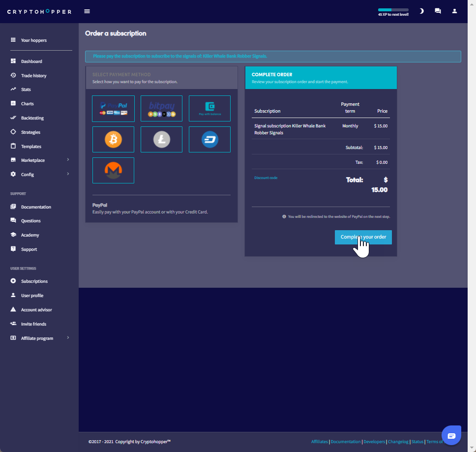The height and width of the screenshot is (452, 476).
Task: Choose Litecoin payment icon
Action: 161,140
